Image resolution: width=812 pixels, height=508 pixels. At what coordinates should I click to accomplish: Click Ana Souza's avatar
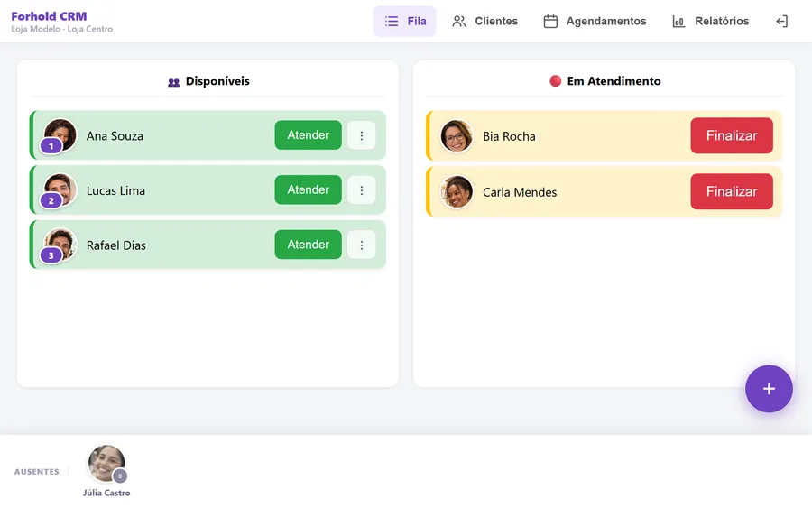(60, 135)
